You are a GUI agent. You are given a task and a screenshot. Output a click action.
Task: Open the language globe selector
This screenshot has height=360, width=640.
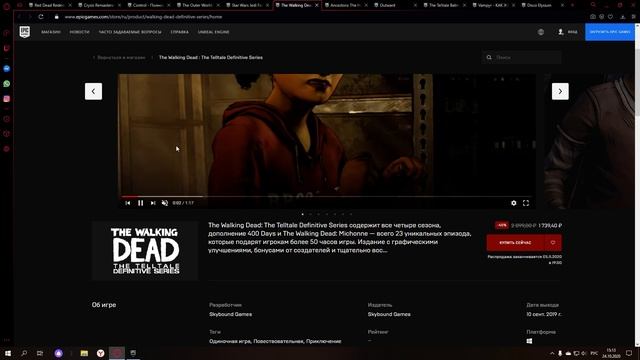541,32
